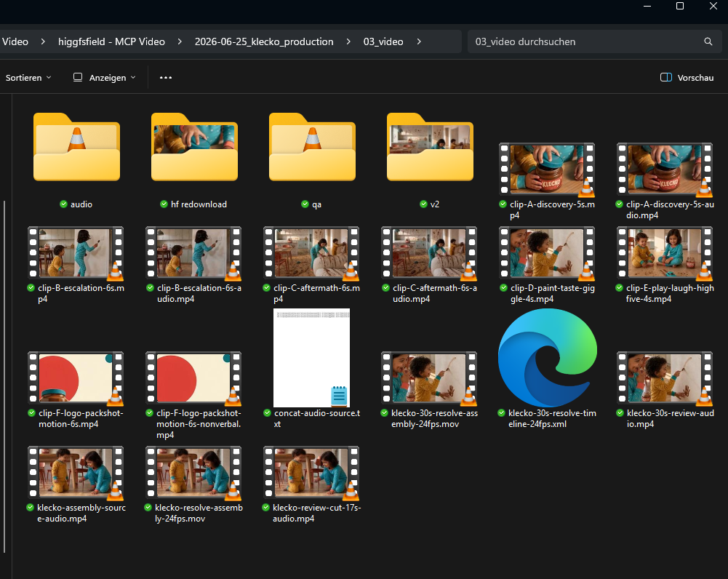Expand chevron after higgfsfield - MCP Video

[x=180, y=41]
